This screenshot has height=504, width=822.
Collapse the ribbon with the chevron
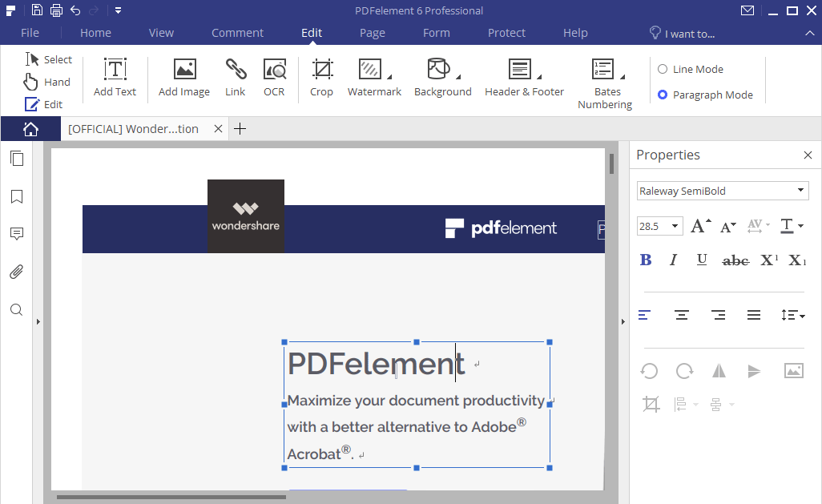click(x=810, y=33)
